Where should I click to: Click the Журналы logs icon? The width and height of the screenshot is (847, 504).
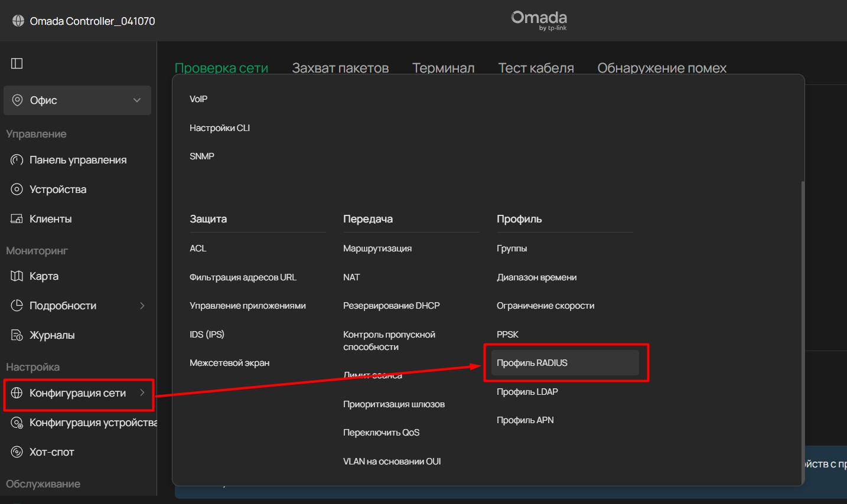click(17, 335)
